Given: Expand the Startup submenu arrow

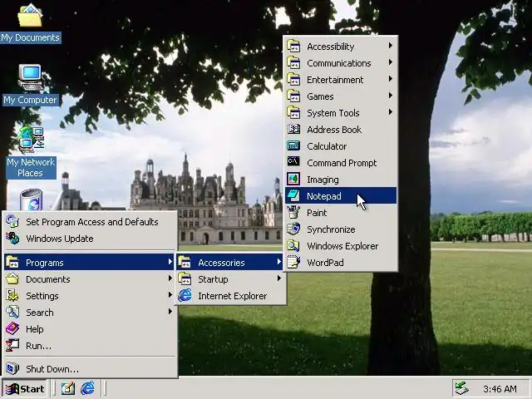Looking at the screenshot, I should (279, 278).
